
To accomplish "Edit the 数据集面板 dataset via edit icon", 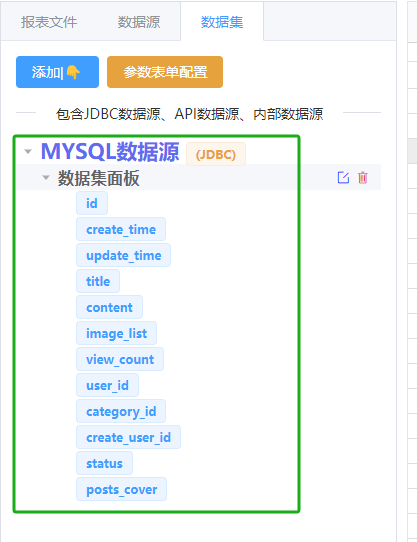I will pos(343,178).
